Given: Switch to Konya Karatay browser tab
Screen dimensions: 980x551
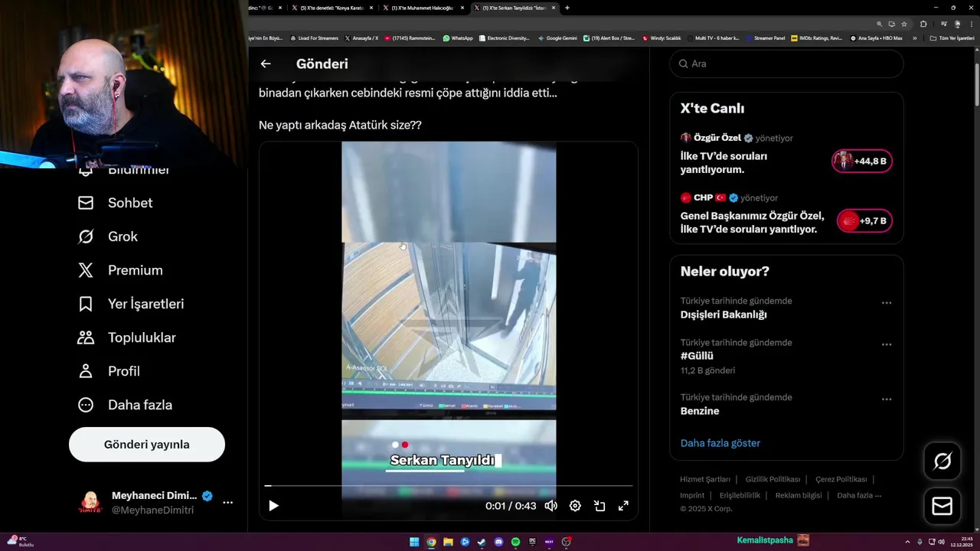Looking at the screenshot, I should (x=332, y=8).
